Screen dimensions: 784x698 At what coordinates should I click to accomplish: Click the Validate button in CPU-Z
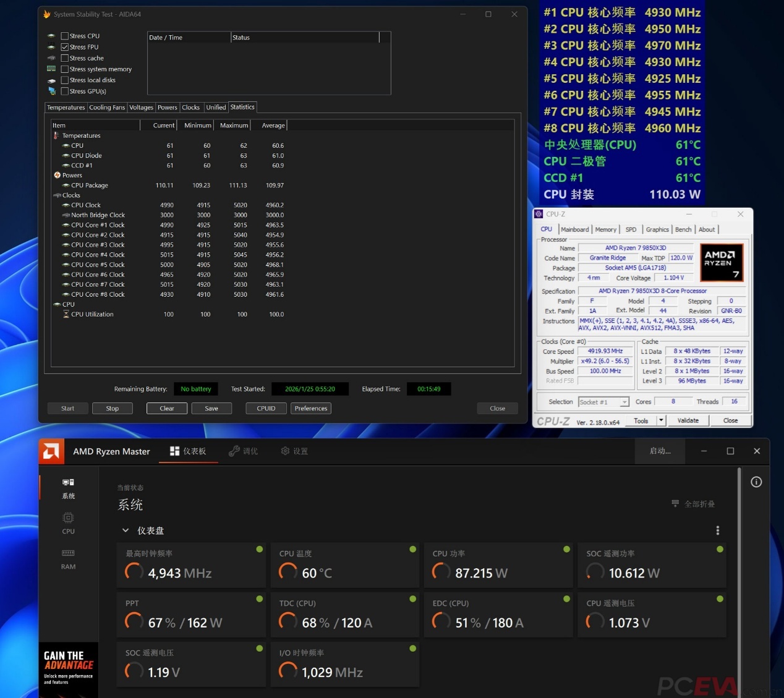(x=688, y=420)
